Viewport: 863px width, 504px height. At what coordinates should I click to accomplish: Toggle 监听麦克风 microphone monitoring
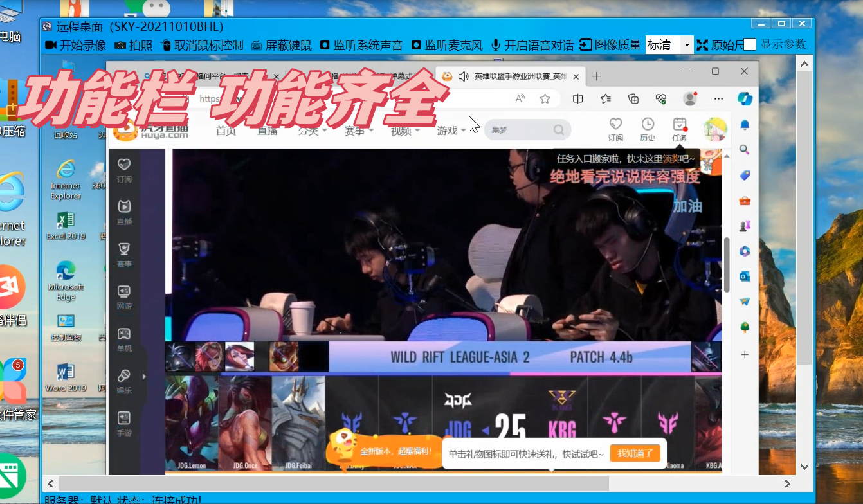click(x=447, y=45)
